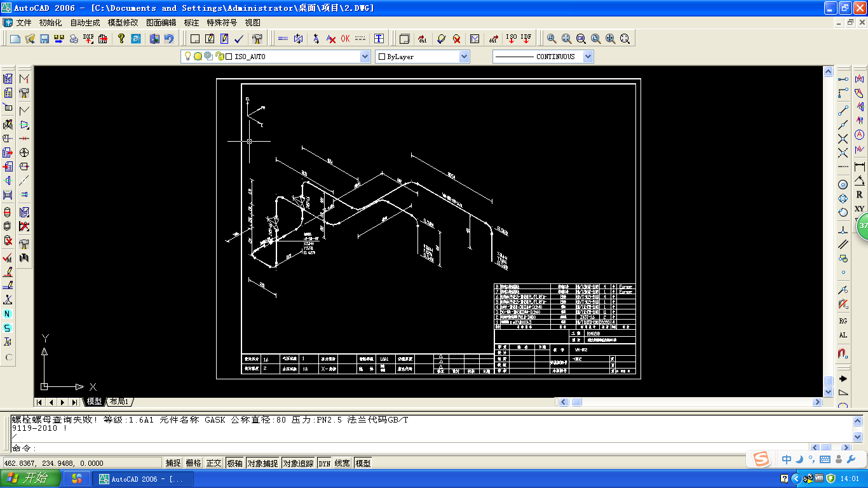This screenshot has width=868, height=488.
Task: Click the Save (floppy disk) icon
Action: click(x=44, y=39)
